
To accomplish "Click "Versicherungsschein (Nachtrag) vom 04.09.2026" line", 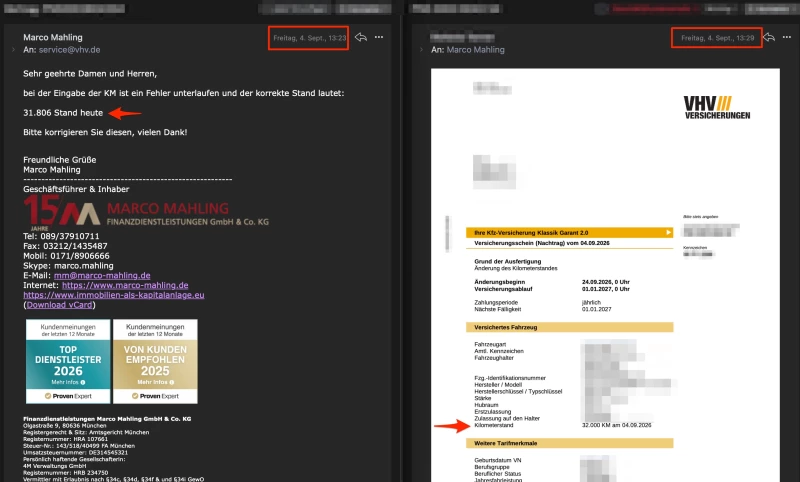I will pyautogui.click(x=542, y=243).
